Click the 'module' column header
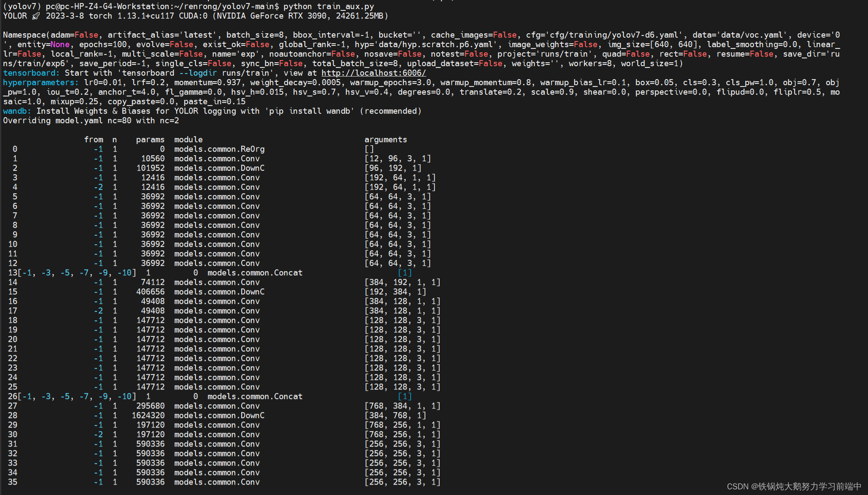Viewport: 868px width, 495px height. click(188, 140)
